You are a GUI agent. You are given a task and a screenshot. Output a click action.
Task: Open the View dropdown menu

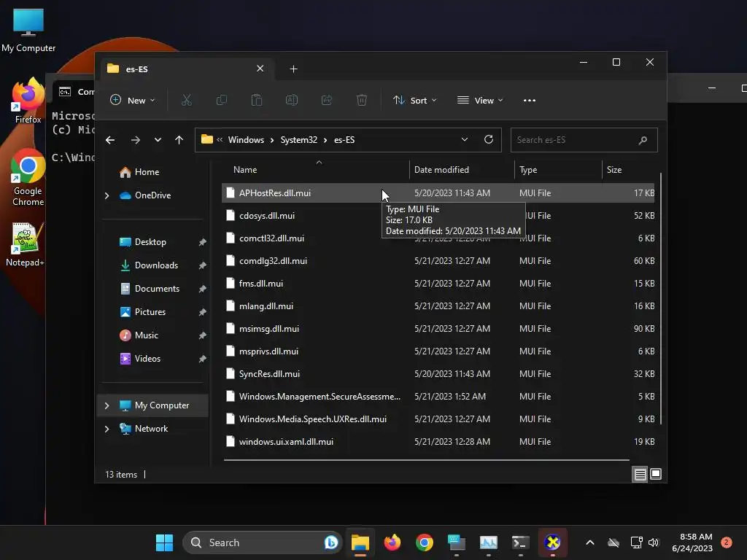[x=480, y=101]
